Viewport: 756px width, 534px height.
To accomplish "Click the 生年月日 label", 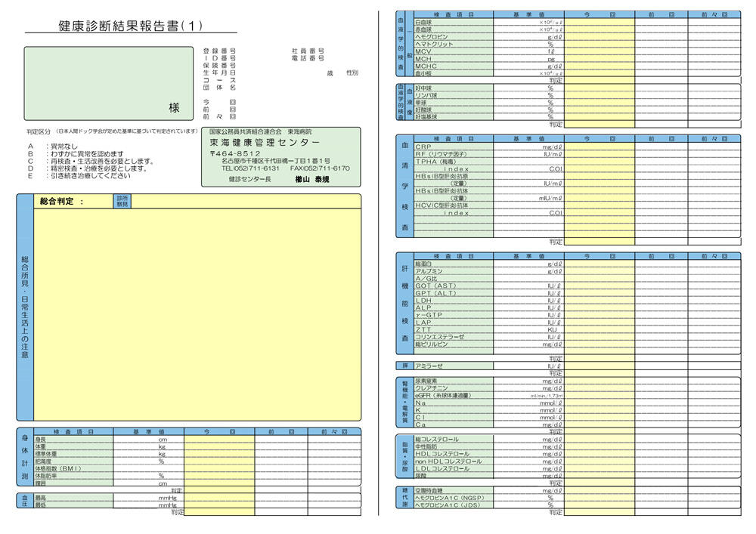I will tap(219, 73).
